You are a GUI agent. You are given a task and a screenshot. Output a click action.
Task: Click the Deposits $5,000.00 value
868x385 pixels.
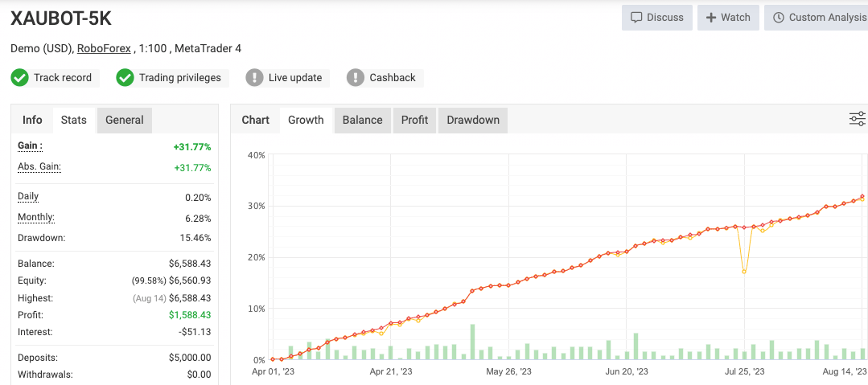point(190,358)
